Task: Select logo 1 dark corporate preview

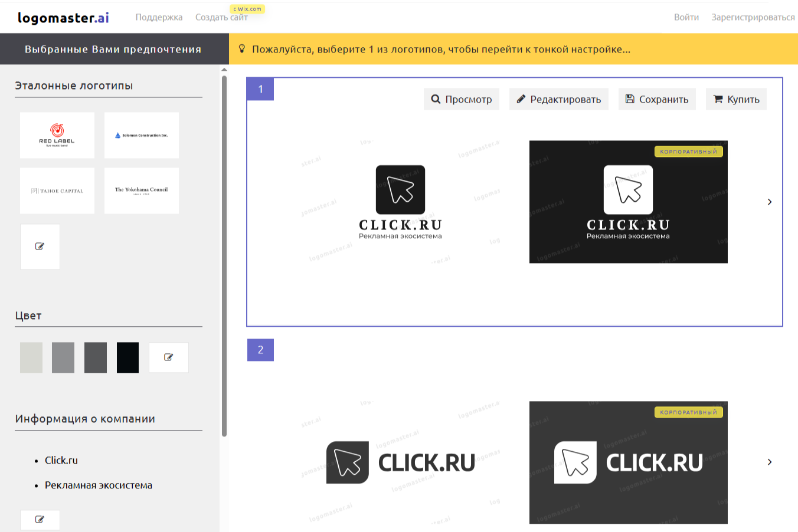Action: (629, 202)
